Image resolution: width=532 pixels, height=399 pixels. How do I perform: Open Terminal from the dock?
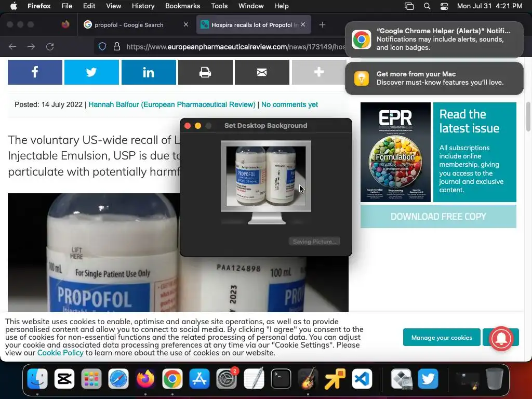click(x=281, y=379)
